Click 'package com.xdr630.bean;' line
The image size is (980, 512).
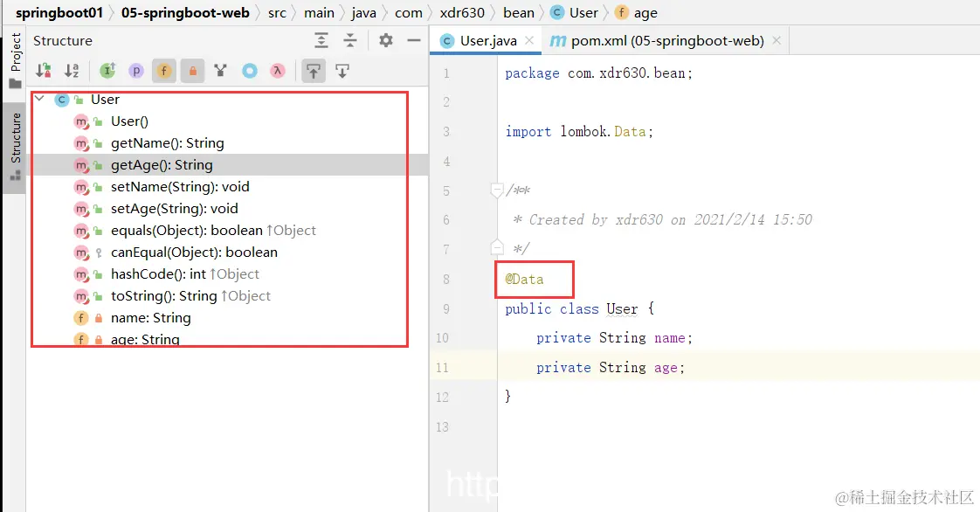[x=599, y=73]
